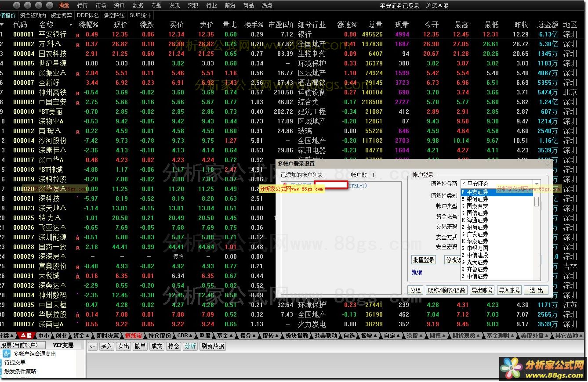The image size is (588, 382).
Task: Select the 创业 bottom tab
Action: [62, 335]
